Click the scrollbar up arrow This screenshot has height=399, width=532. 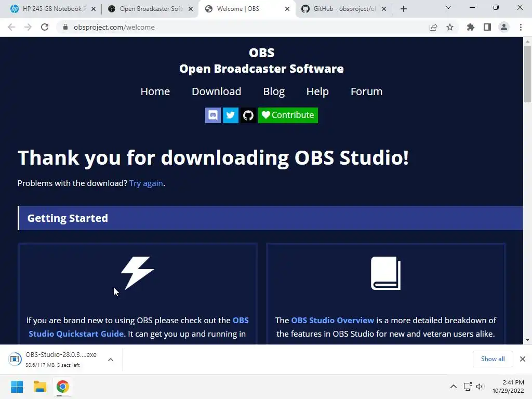click(x=527, y=42)
